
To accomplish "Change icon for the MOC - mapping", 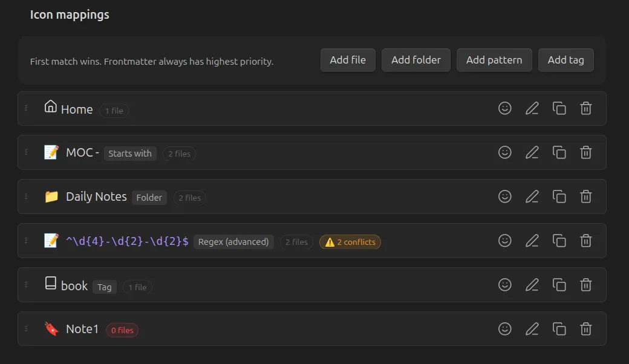I will (504, 152).
